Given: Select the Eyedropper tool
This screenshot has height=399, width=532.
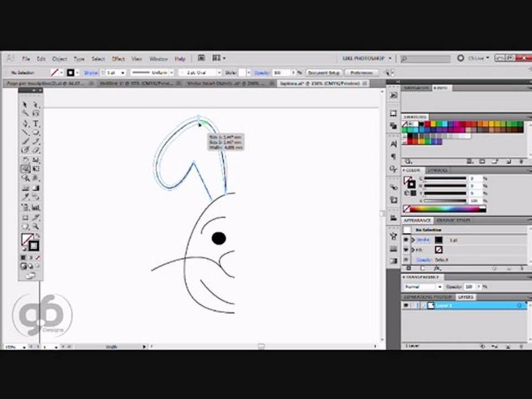Looking at the screenshot, I should click(25, 197).
